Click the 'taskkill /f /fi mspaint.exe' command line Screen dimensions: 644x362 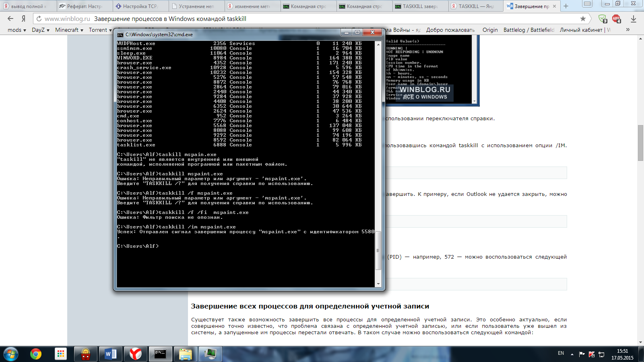pyautogui.click(x=183, y=212)
